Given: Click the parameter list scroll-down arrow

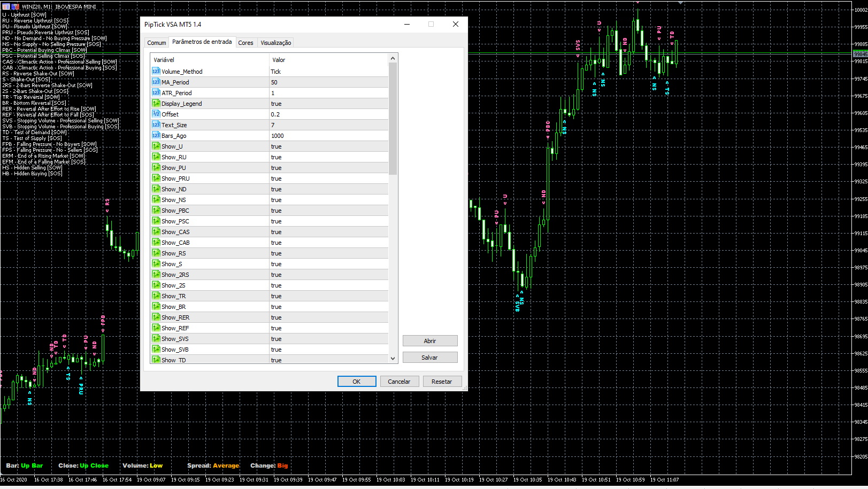Looking at the screenshot, I should click(x=393, y=359).
